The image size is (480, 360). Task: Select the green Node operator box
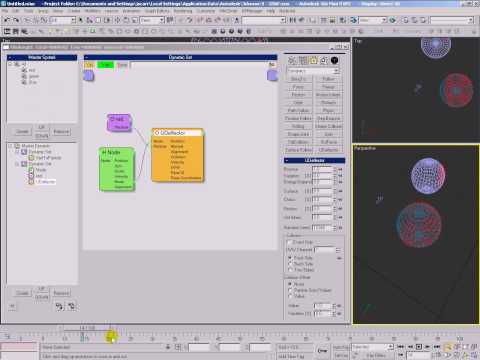pos(117,169)
